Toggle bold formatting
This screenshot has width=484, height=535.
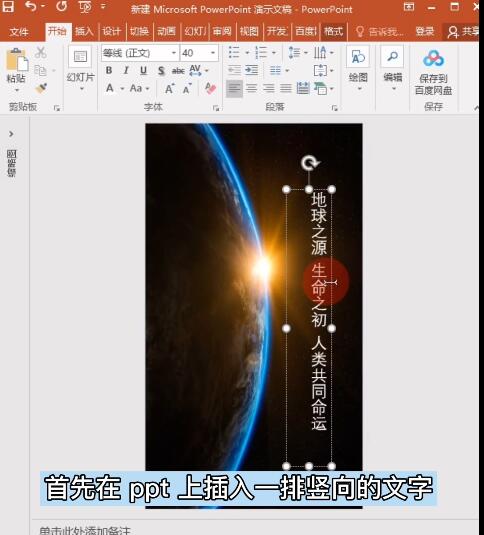point(109,70)
